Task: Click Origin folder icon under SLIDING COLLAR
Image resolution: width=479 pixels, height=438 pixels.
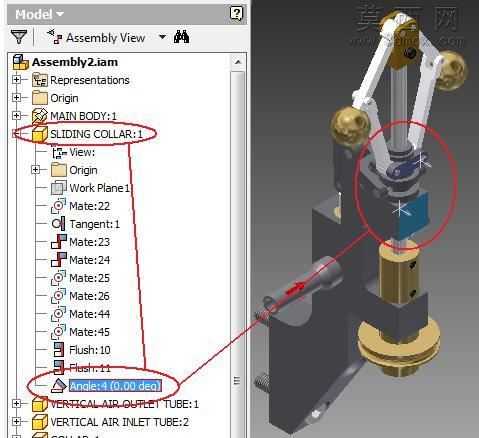Action: pos(59,170)
